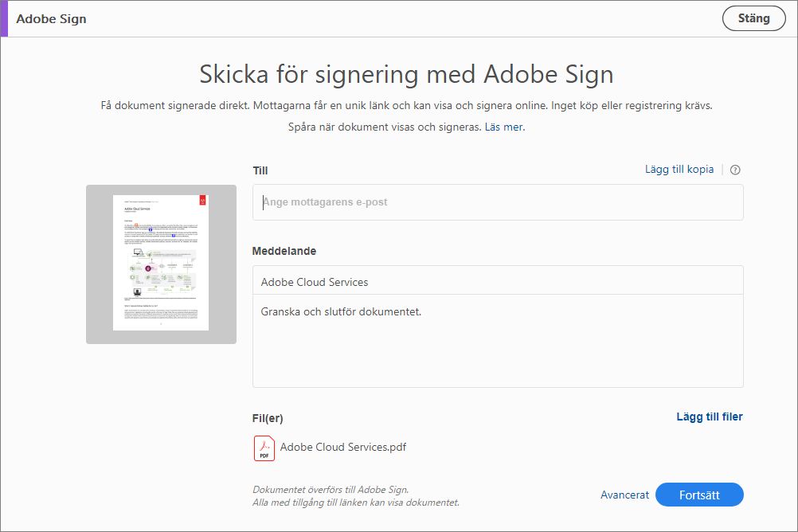Click the Meddelande label
Viewport: 798px width, 532px height.
(x=284, y=251)
